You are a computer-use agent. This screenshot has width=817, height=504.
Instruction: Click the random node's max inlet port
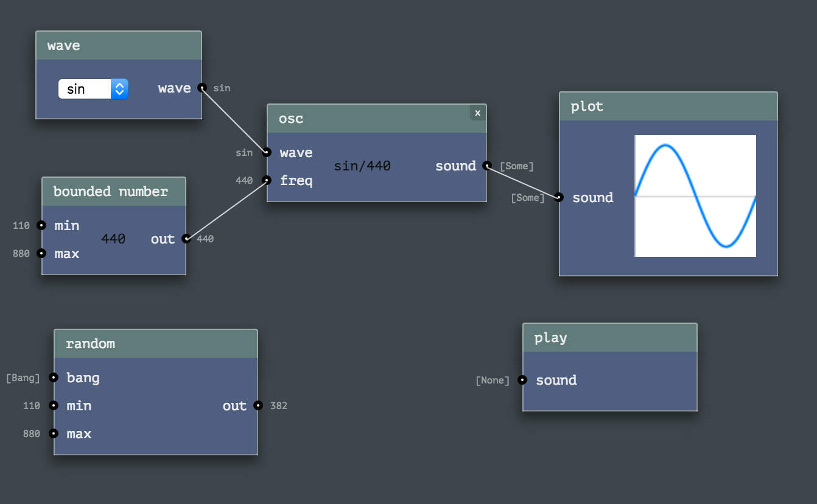[x=54, y=433]
